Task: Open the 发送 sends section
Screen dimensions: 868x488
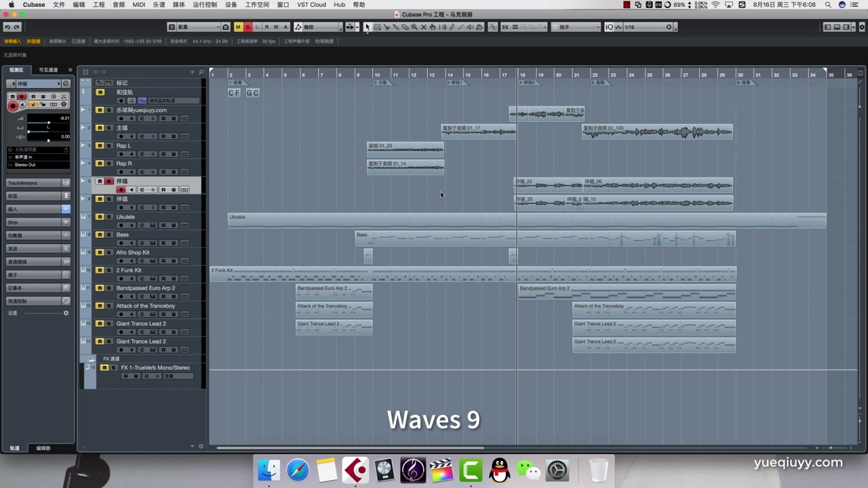Action: pos(38,249)
